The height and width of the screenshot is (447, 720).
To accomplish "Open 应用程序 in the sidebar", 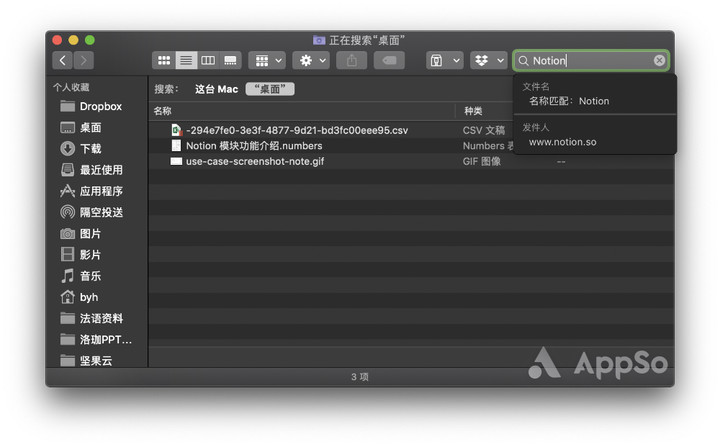I will pos(92,191).
